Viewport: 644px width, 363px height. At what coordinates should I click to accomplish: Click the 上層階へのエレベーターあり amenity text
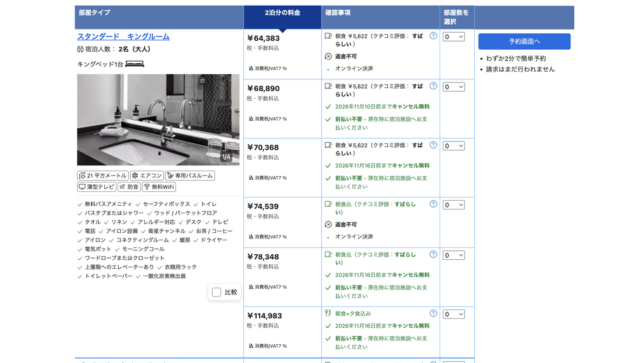point(119,267)
